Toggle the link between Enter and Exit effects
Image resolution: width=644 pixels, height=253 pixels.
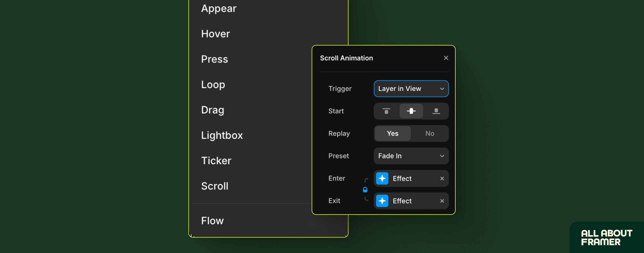click(365, 190)
